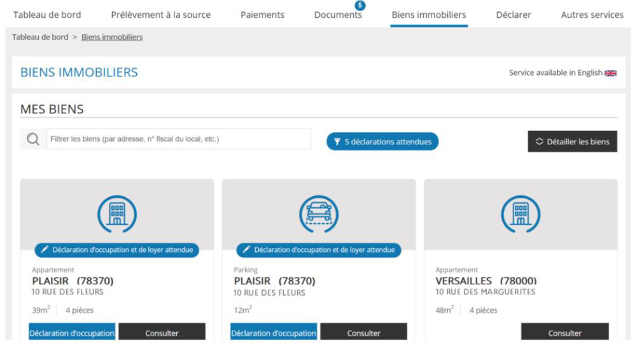The image size is (644, 360).
Task: Select the Autres services tab
Action: pyautogui.click(x=592, y=15)
